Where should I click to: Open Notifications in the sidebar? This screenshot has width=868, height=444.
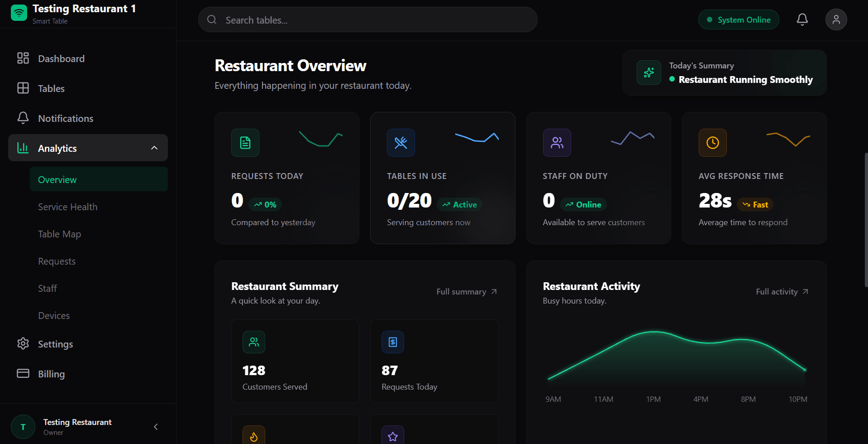[x=88, y=118]
